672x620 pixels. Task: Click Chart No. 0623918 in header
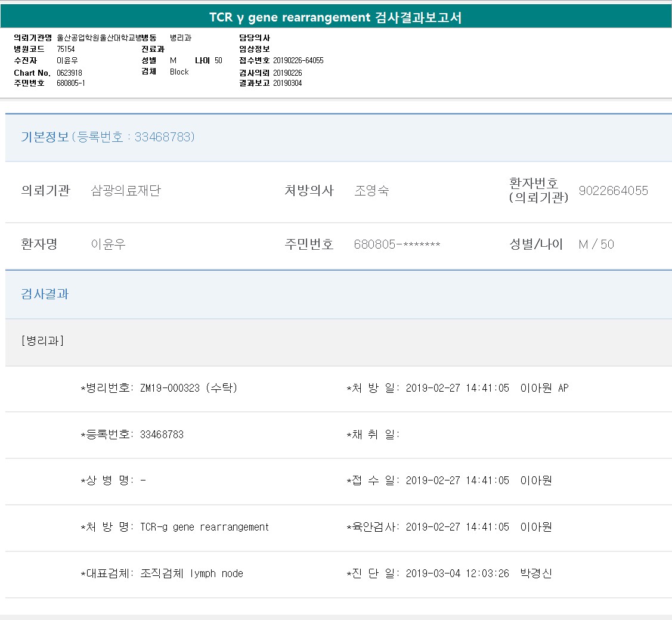point(69,73)
